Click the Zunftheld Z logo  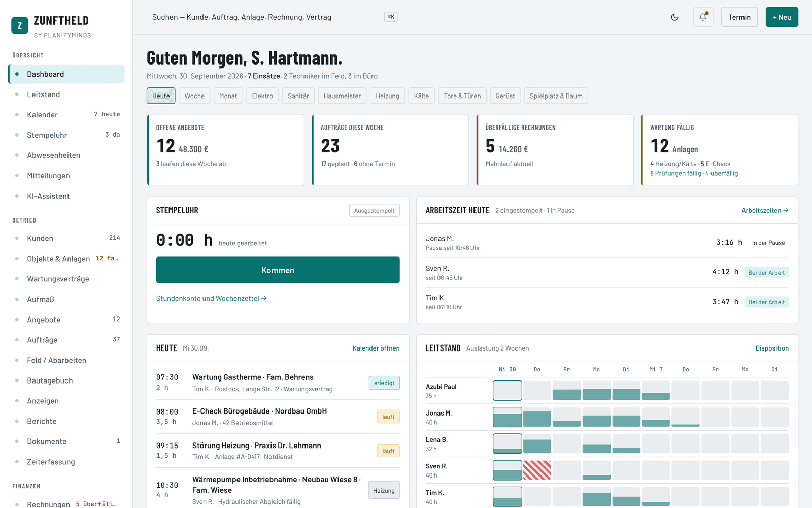(x=20, y=25)
